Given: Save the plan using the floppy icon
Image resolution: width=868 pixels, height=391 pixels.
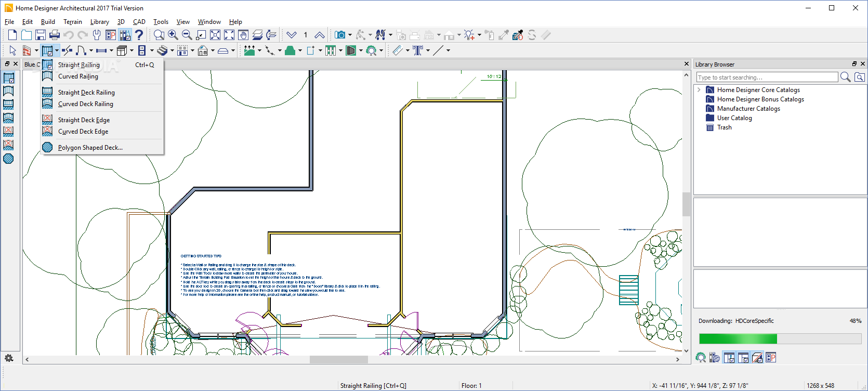Looking at the screenshot, I should pyautogui.click(x=41, y=35).
